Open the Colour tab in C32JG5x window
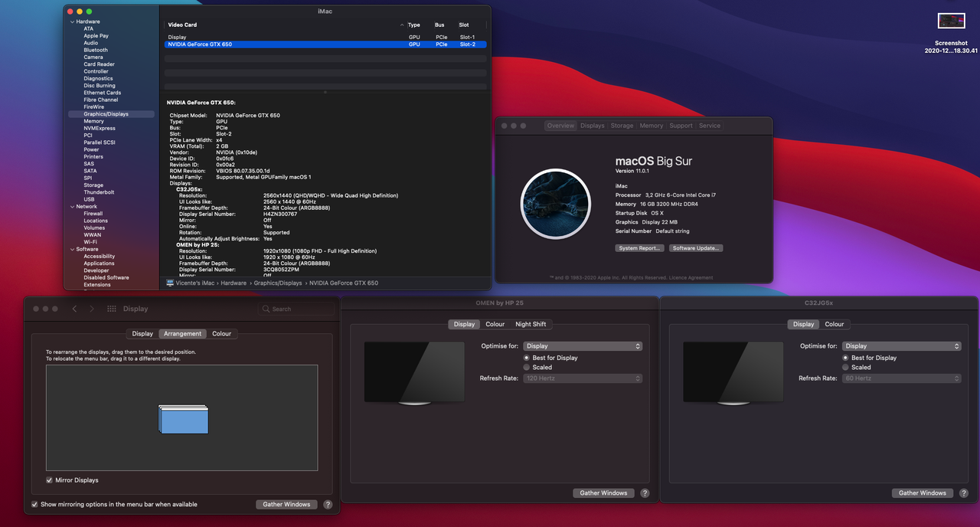Viewport: 980px width, 527px height. coord(835,324)
